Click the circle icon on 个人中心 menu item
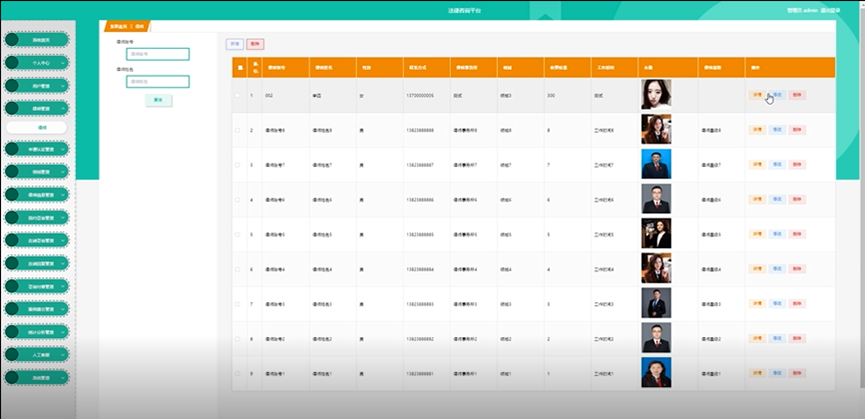 point(12,63)
